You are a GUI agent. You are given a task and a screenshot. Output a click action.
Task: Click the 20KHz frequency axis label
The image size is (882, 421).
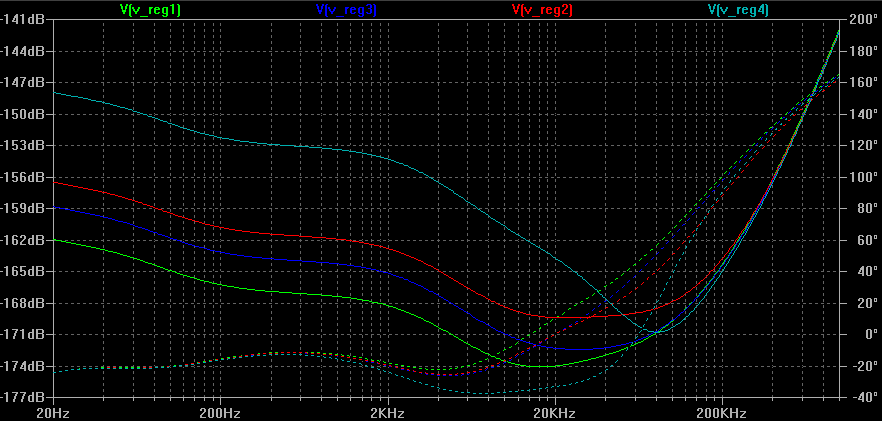(x=555, y=414)
